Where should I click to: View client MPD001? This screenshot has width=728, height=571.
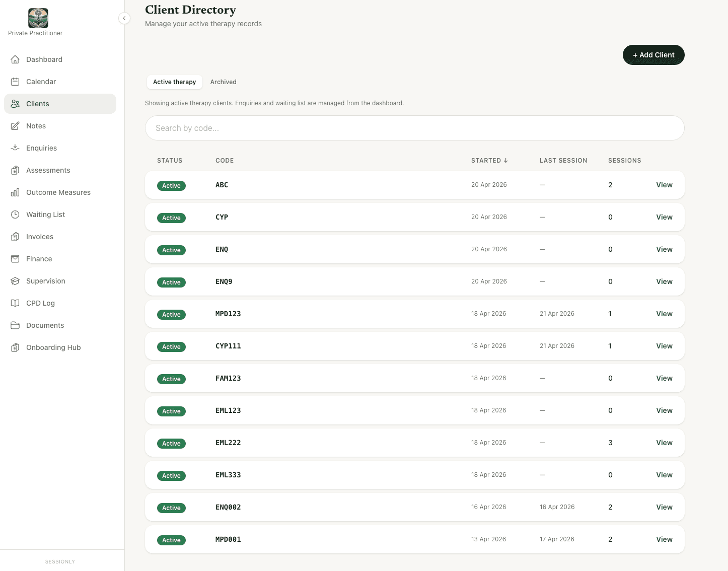coord(664,539)
